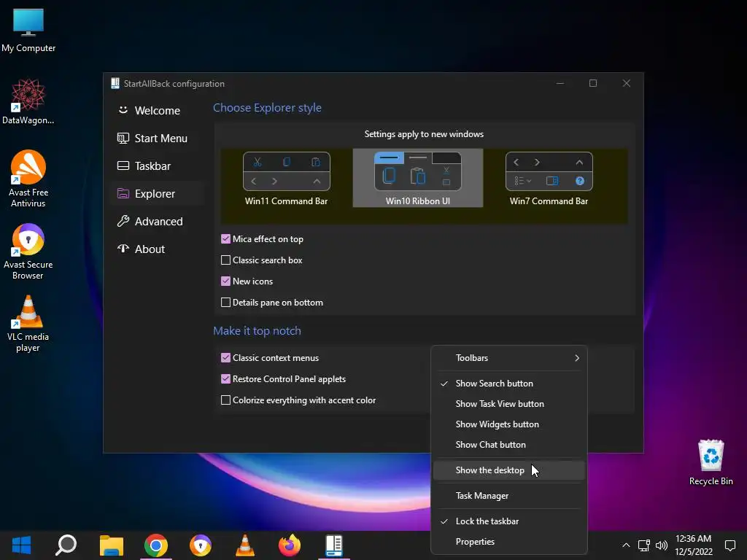Image resolution: width=747 pixels, height=560 pixels.
Task: Click the Advanced wrench icon
Action: 123,221
